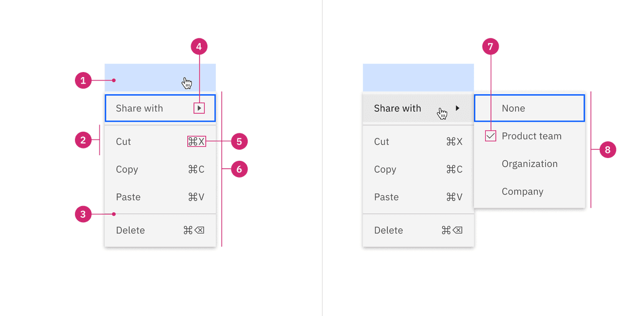Expand the Share with submenu arrow in left menu

pyautogui.click(x=199, y=108)
